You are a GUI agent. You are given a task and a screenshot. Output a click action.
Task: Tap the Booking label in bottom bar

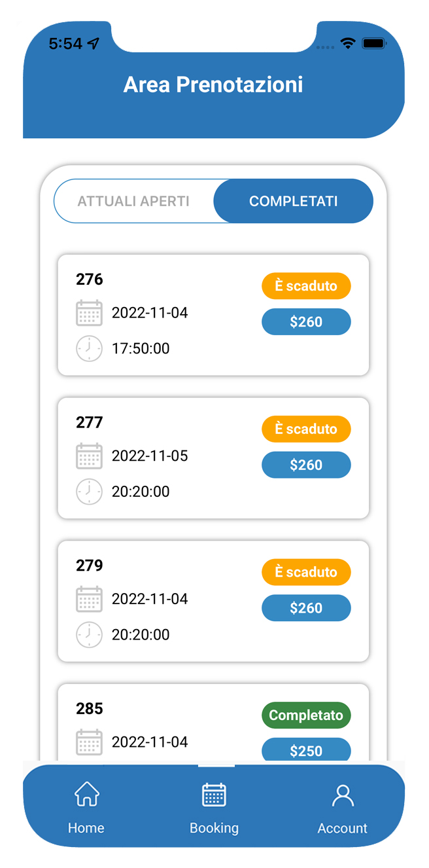(214, 828)
